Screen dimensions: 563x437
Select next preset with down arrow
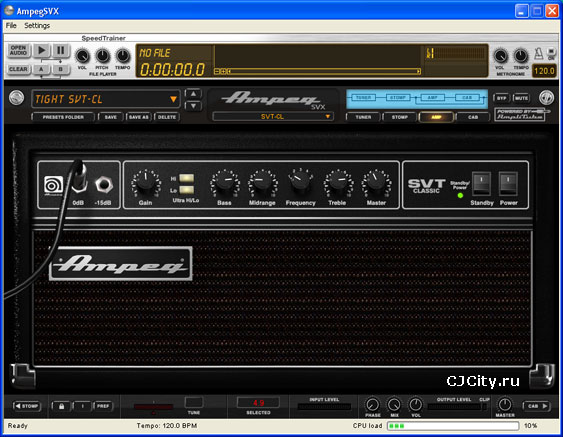(193, 106)
